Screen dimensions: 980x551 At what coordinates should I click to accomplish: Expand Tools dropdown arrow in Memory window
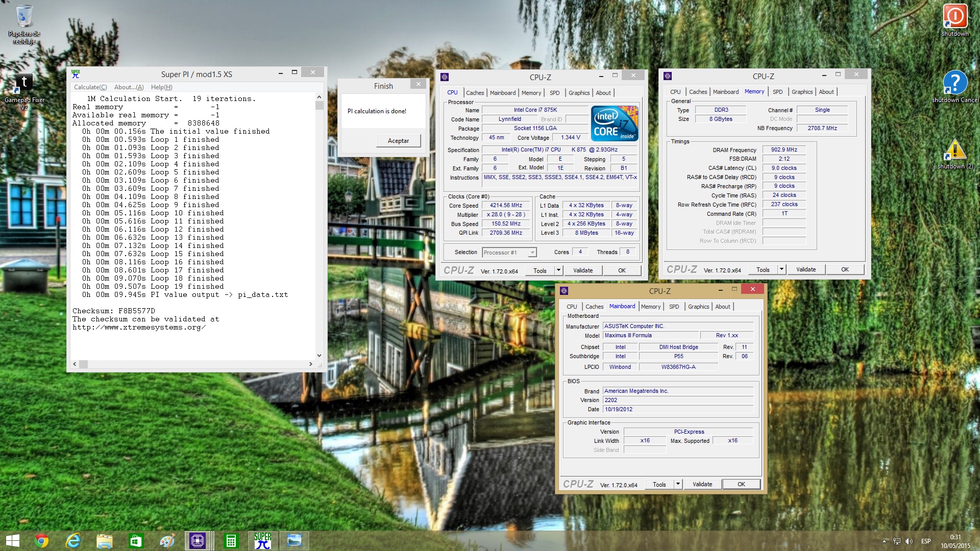coord(781,270)
